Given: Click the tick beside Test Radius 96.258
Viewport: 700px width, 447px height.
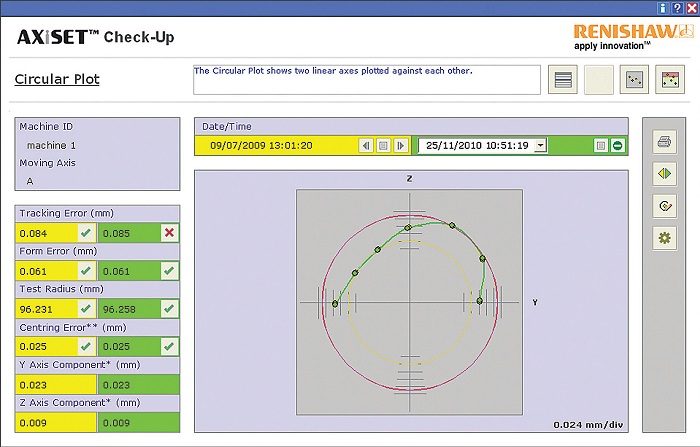Looking at the screenshot, I should pyautogui.click(x=169, y=309).
